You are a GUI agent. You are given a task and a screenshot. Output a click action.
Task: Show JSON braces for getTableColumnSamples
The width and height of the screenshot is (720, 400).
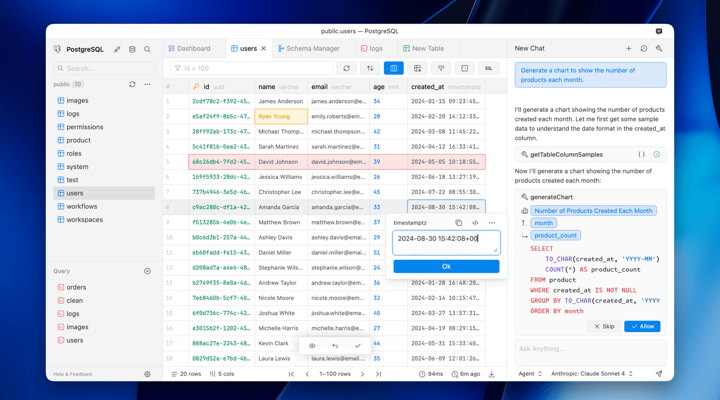pos(641,154)
